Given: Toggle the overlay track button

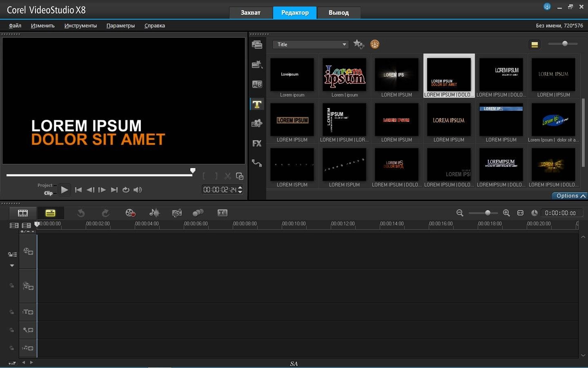Looking at the screenshot, I should [28, 286].
